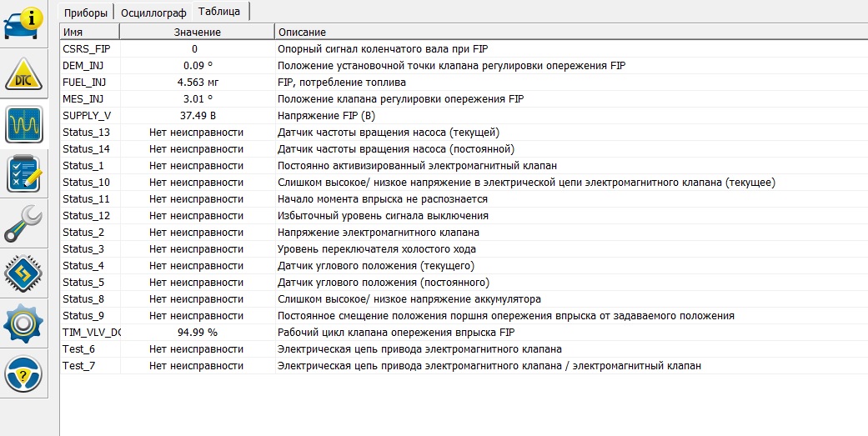Open the gear settings icon

[24, 323]
